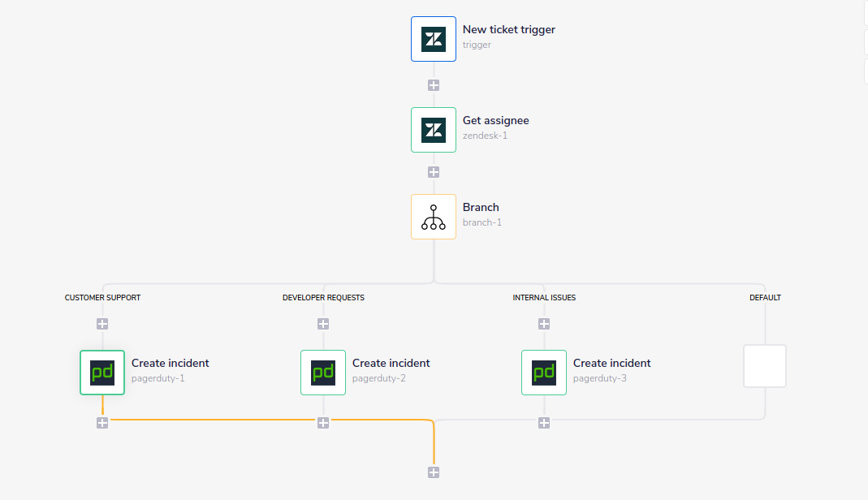Click the branch-1 label under Branch
Image resolution: width=868 pixels, height=500 pixels.
click(482, 222)
